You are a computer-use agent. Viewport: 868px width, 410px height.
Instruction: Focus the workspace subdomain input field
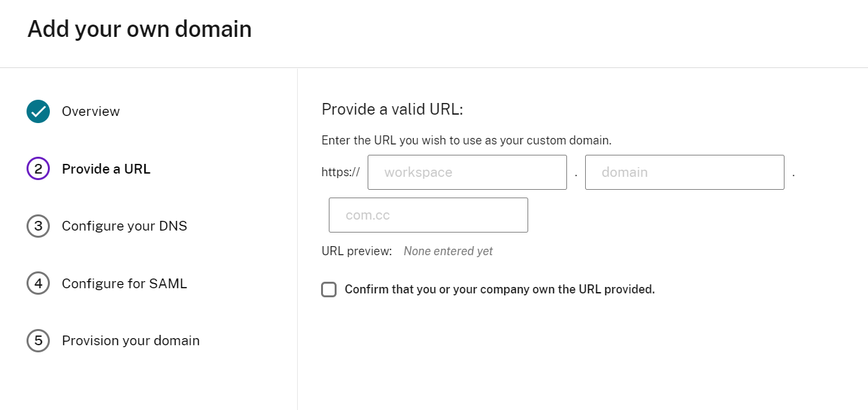pos(467,172)
